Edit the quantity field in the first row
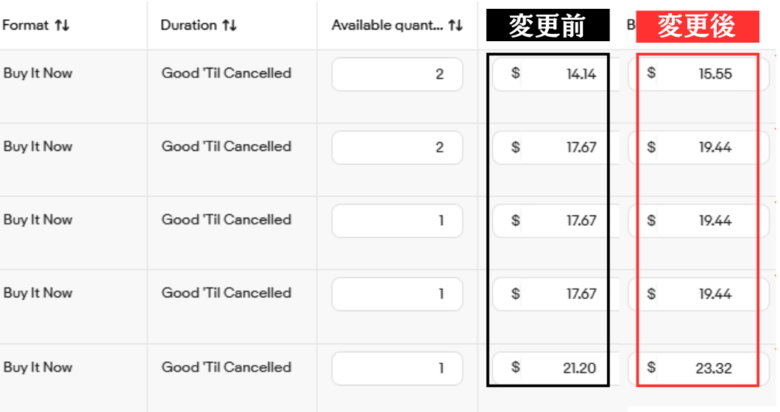This screenshot has width=780, height=412. [x=397, y=74]
